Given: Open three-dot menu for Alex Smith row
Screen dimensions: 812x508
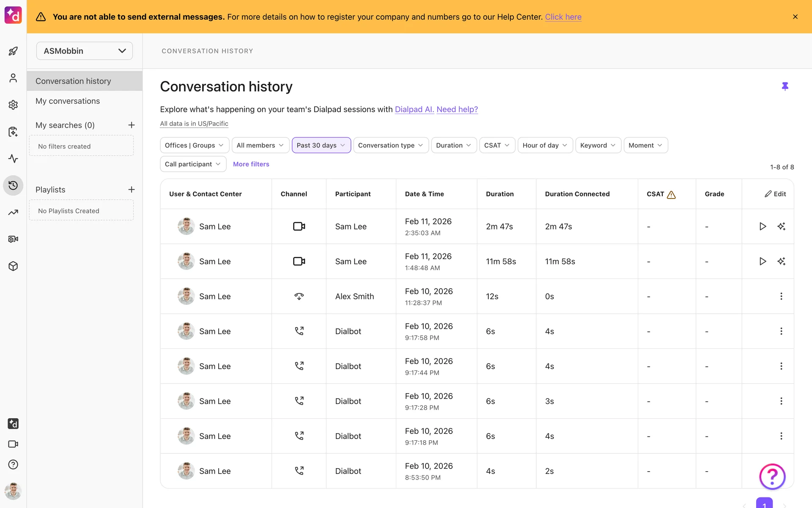Looking at the screenshot, I should click(781, 296).
